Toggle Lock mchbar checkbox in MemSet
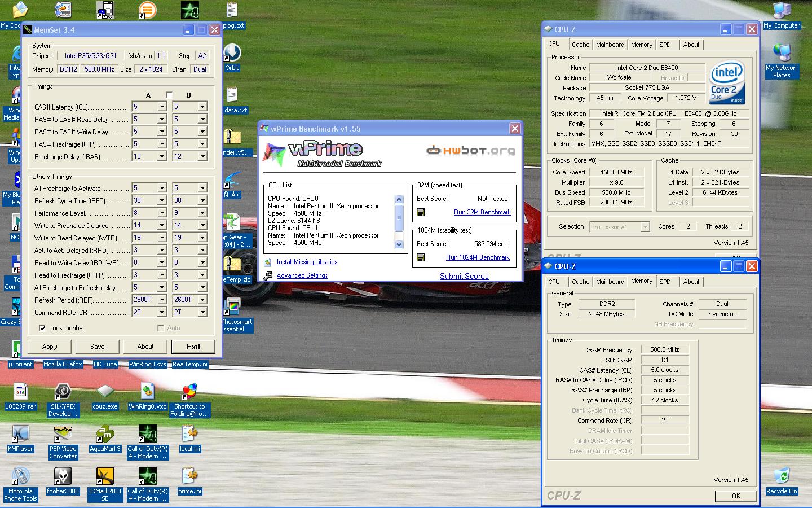 click(x=42, y=328)
